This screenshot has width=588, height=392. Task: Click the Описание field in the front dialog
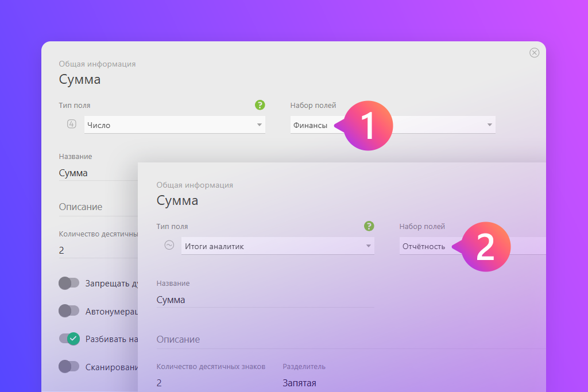click(x=345, y=339)
